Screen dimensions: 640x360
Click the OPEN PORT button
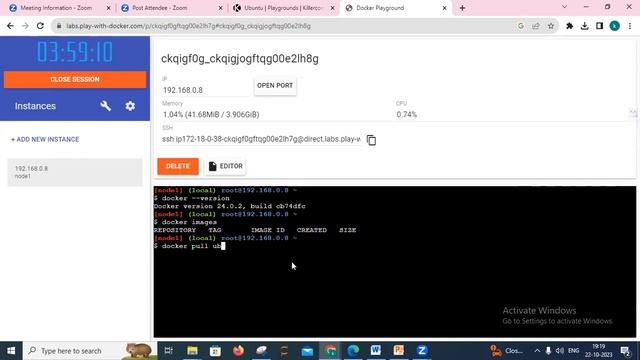[x=275, y=85]
